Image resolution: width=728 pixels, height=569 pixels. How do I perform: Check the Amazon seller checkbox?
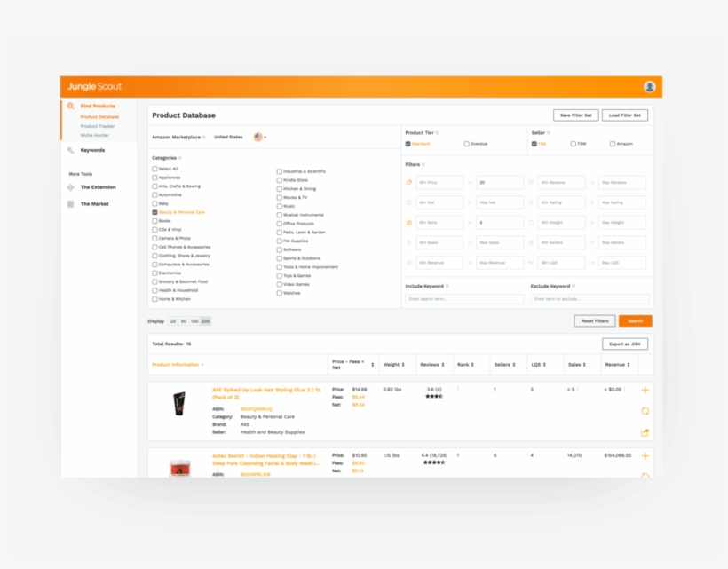pyautogui.click(x=613, y=144)
